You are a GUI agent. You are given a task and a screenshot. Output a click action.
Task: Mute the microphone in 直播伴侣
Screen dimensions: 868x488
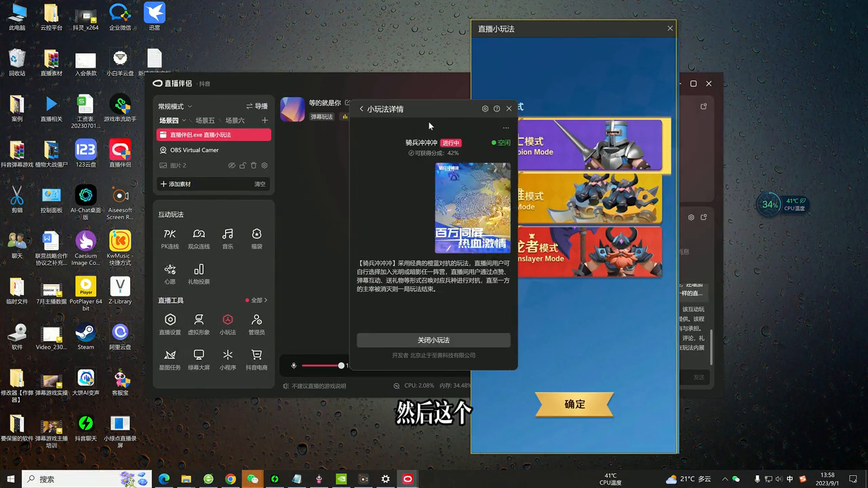coord(294,365)
